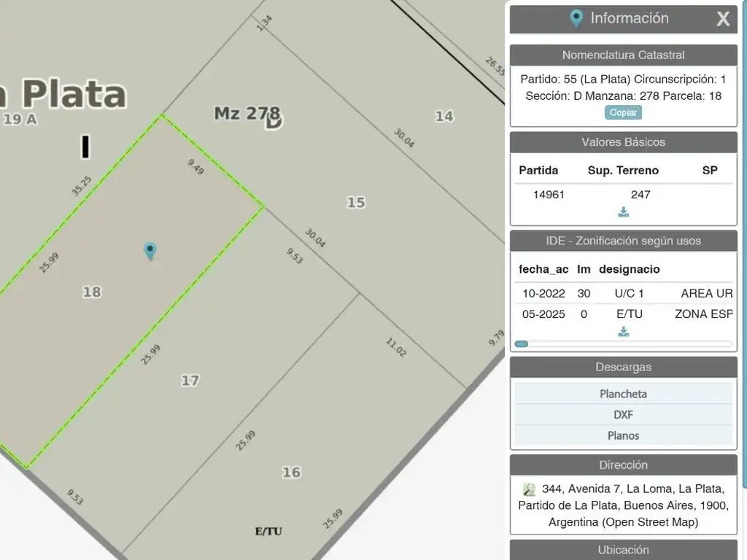
Task: Click the pin icon in the Información header
Action: click(576, 19)
